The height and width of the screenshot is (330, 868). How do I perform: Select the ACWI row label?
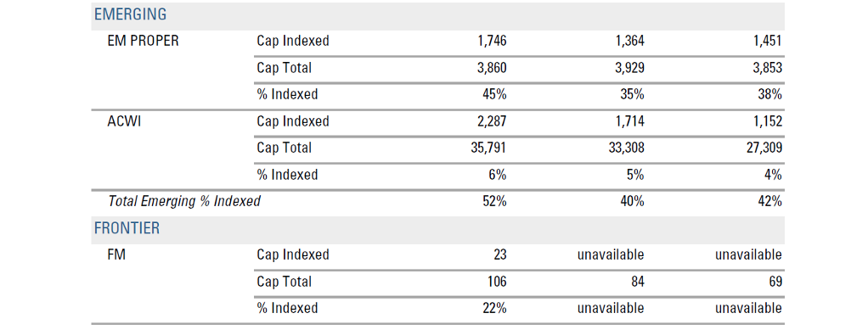coord(125,121)
